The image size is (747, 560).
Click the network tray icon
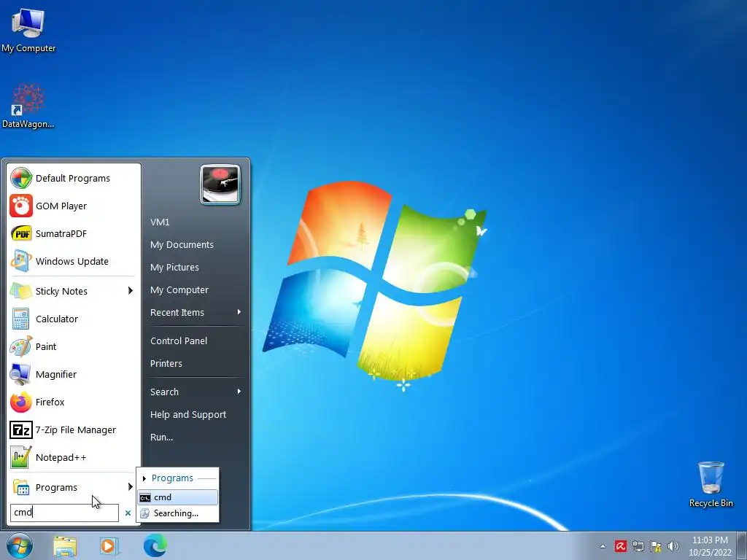click(x=638, y=546)
